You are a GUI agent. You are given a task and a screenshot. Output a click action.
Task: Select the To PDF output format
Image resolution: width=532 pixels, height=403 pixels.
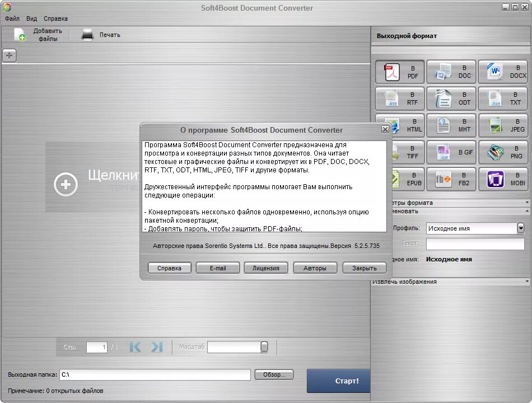pos(400,72)
